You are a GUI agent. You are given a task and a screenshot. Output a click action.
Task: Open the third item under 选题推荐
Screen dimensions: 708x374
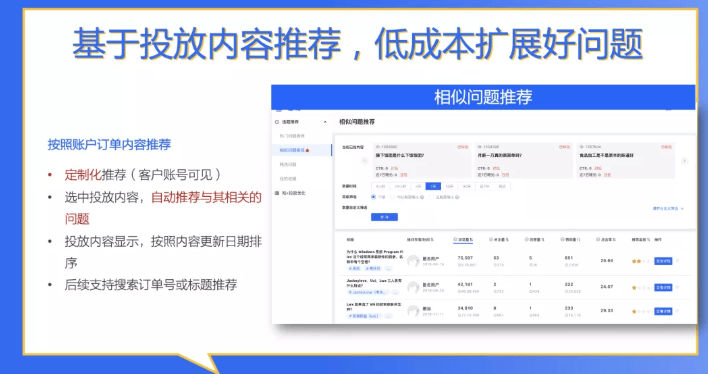click(288, 164)
